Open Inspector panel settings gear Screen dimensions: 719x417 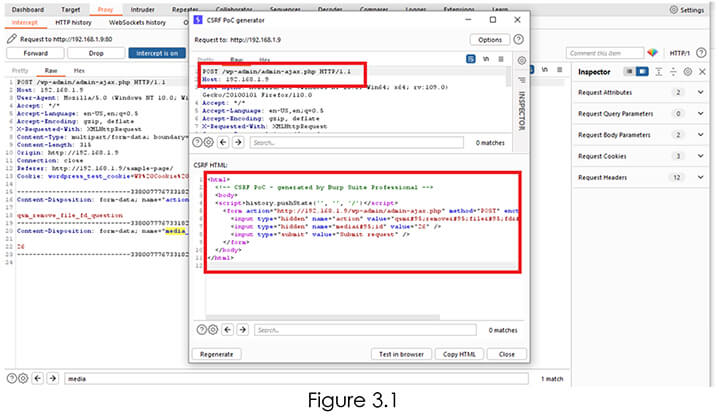(x=687, y=72)
